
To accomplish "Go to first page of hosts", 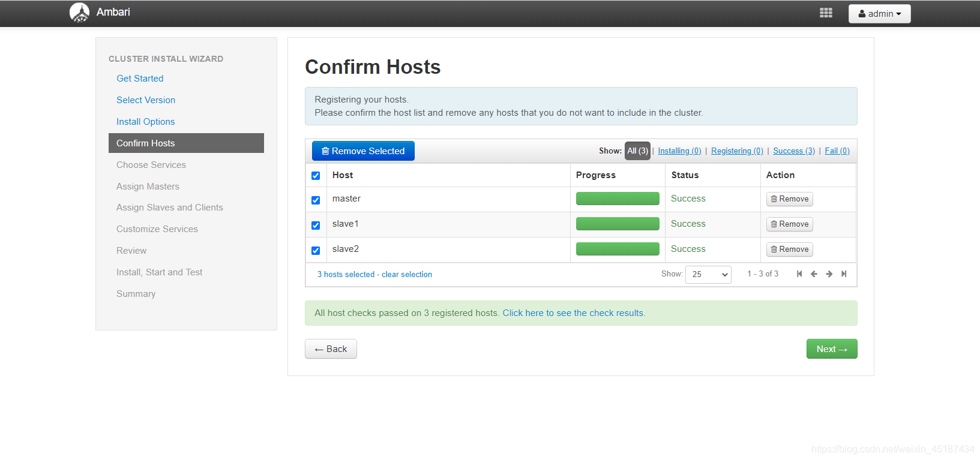I will click(799, 274).
